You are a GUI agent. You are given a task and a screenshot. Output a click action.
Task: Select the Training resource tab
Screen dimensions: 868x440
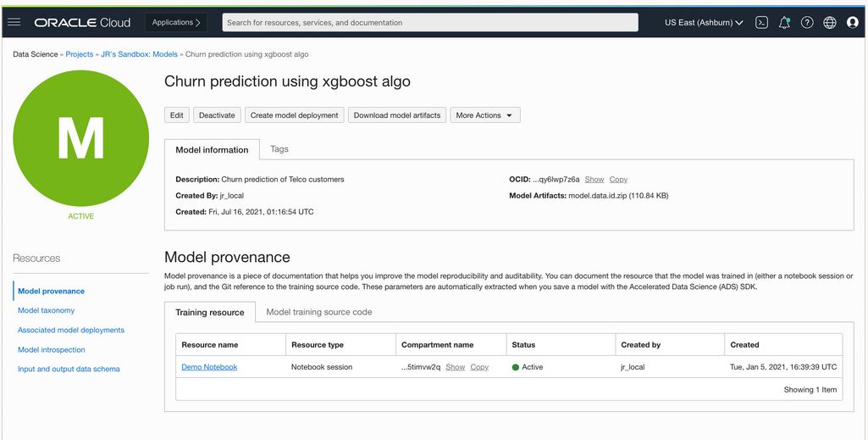pos(210,312)
